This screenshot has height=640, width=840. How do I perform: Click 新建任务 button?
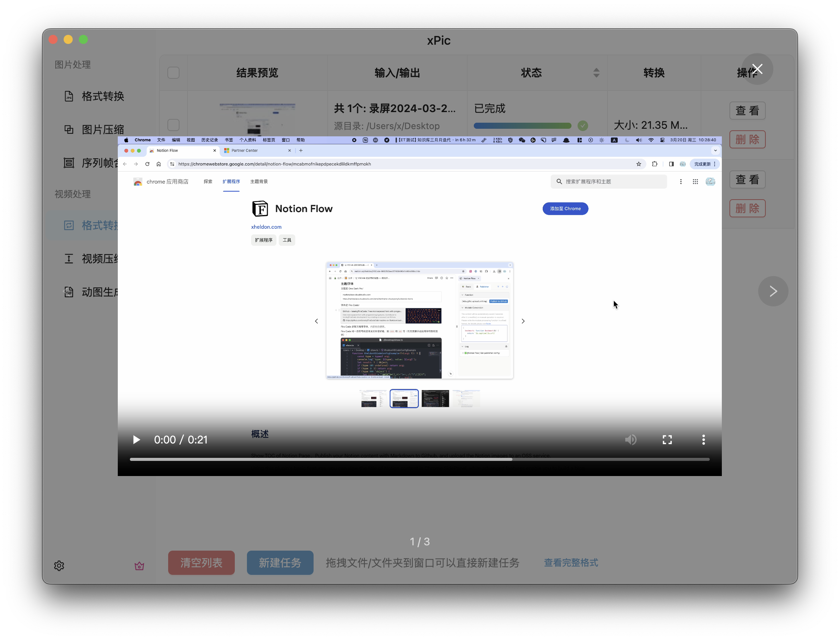pyautogui.click(x=280, y=562)
